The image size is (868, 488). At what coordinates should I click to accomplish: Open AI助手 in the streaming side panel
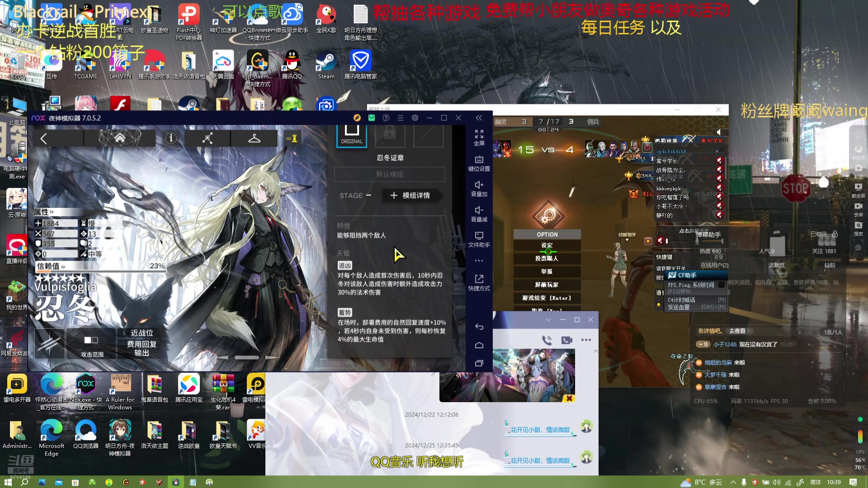pos(858,152)
